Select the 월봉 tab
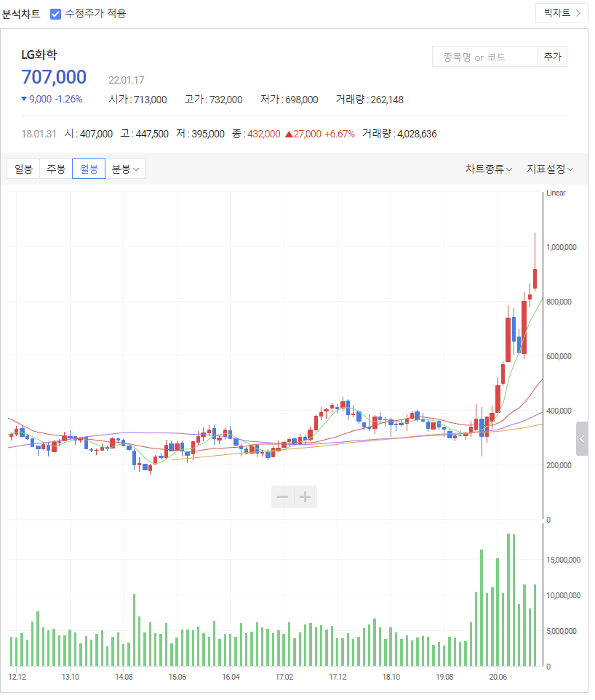The width and height of the screenshot is (595, 700). (x=89, y=170)
